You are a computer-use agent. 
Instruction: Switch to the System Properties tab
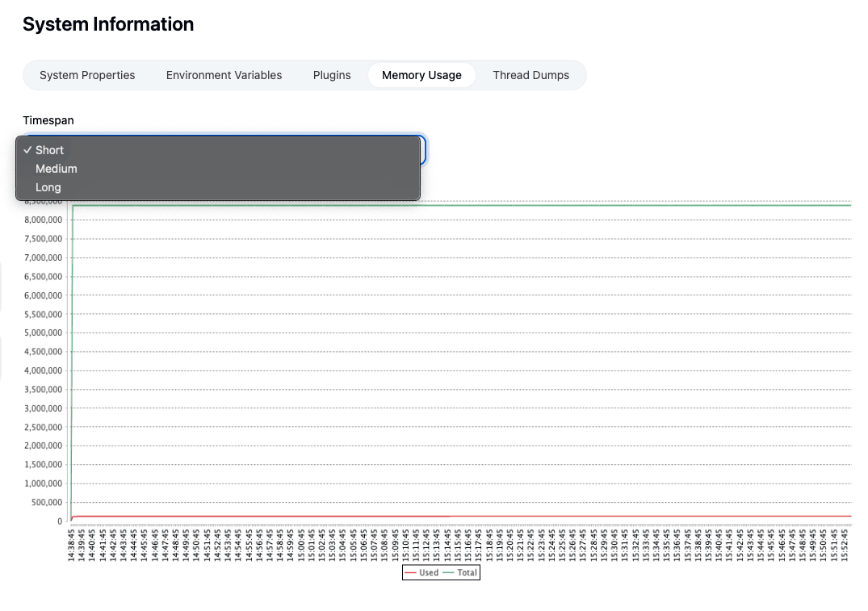click(87, 75)
